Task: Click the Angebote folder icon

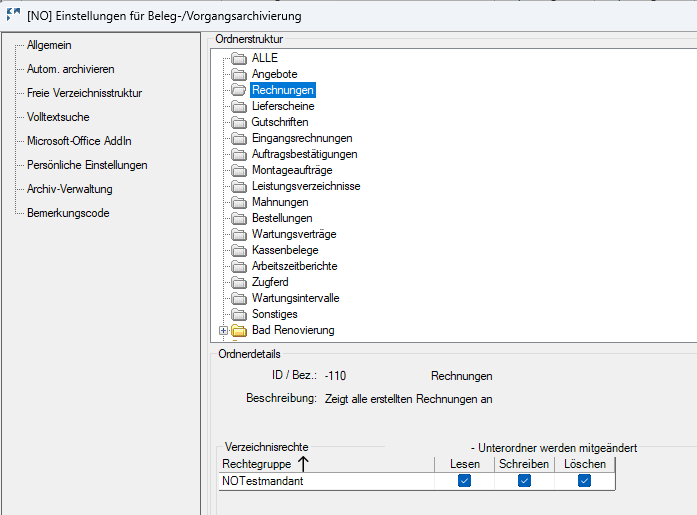Action: click(x=239, y=74)
